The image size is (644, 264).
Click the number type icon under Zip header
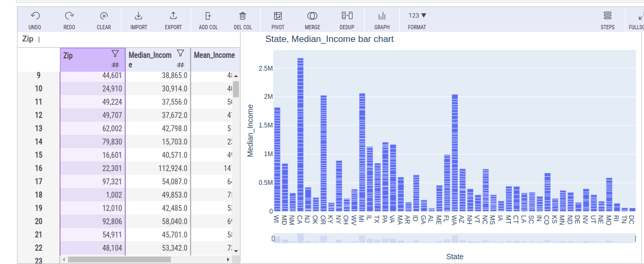pyautogui.click(x=115, y=65)
